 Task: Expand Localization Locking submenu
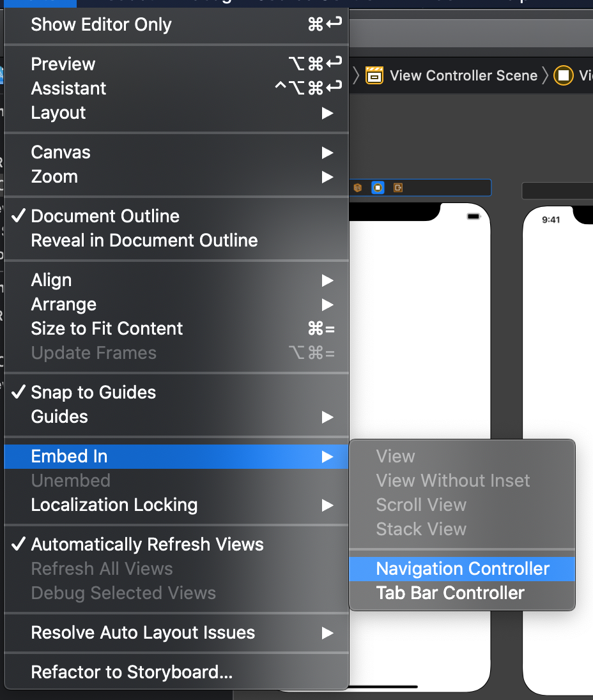pos(176,505)
